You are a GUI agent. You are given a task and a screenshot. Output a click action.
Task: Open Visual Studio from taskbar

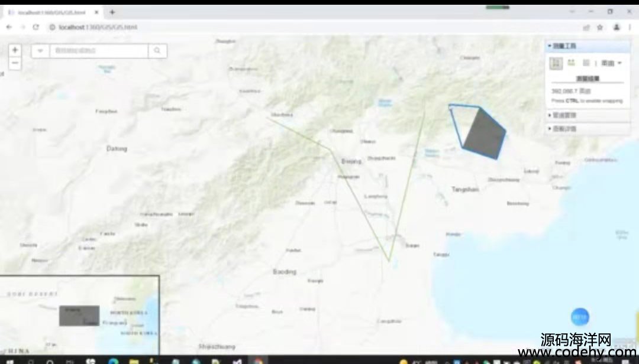(x=237, y=361)
